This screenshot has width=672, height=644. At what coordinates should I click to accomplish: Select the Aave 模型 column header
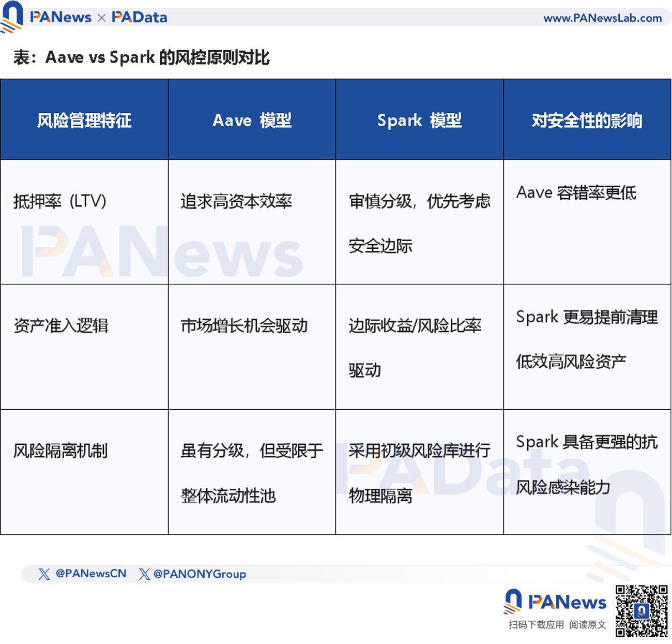(252, 121)
